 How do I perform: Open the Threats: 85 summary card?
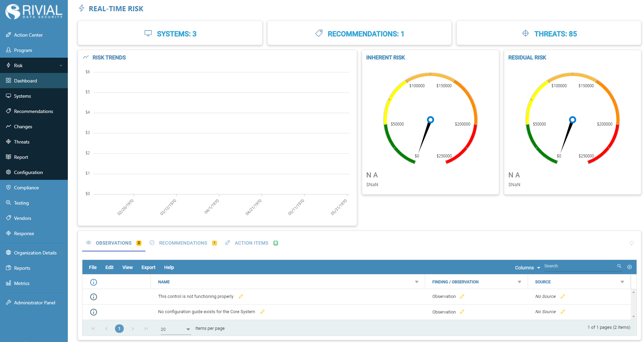(548, 34)
